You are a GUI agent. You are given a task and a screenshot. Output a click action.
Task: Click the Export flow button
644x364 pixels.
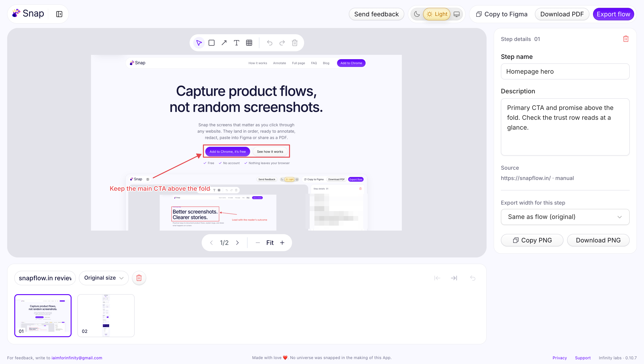(613, 14)
